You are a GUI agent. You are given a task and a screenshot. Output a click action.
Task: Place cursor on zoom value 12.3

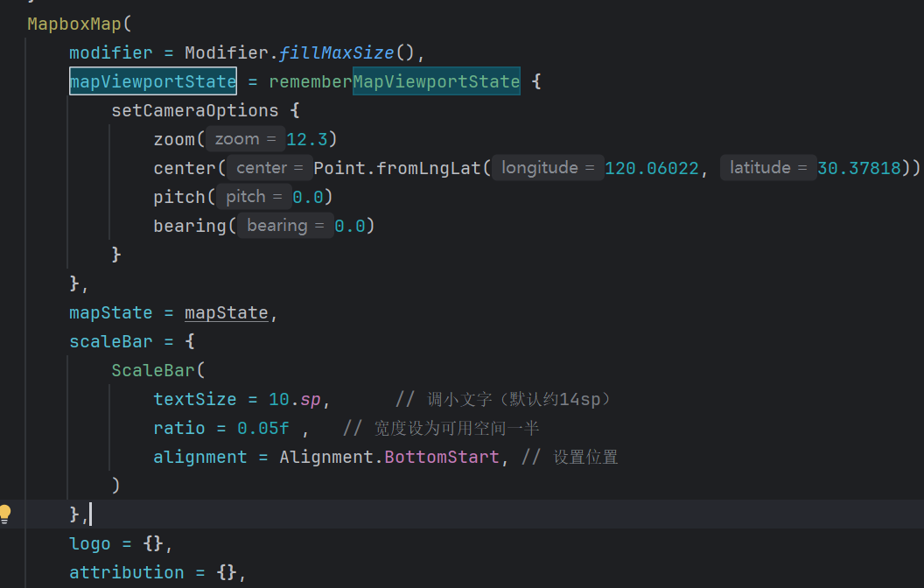[306, 139]
